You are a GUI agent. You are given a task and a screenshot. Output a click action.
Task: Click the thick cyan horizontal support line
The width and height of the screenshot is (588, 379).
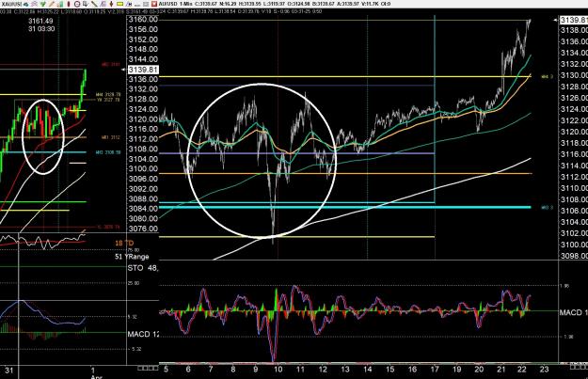345,207
